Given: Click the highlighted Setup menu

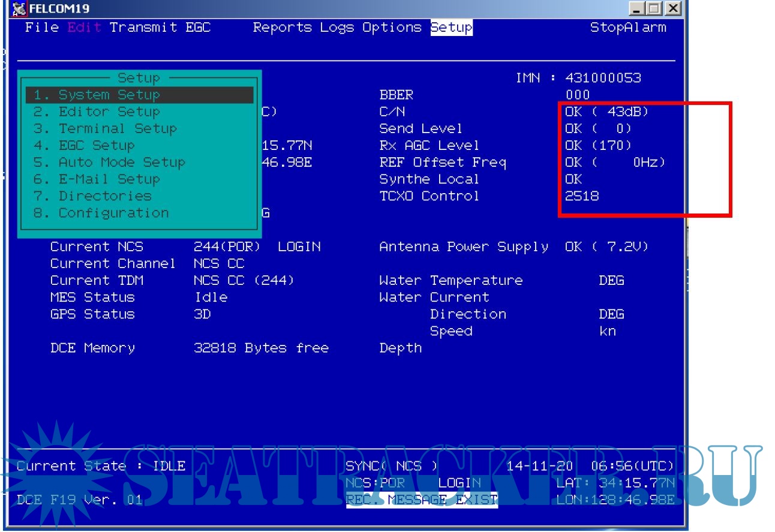Looking at the screenshot, I should 451,28.
